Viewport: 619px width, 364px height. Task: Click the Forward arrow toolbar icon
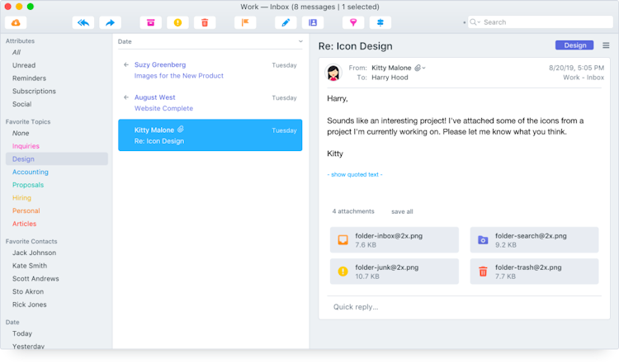pyautogui.click(x=110, y=22)
